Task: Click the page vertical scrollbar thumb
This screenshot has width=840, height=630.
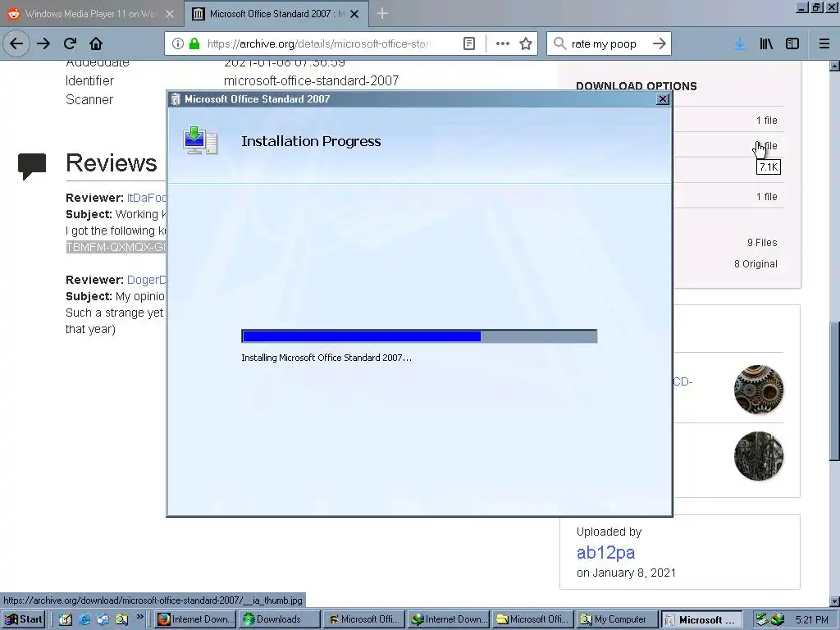Action: (x=834, y=390)
